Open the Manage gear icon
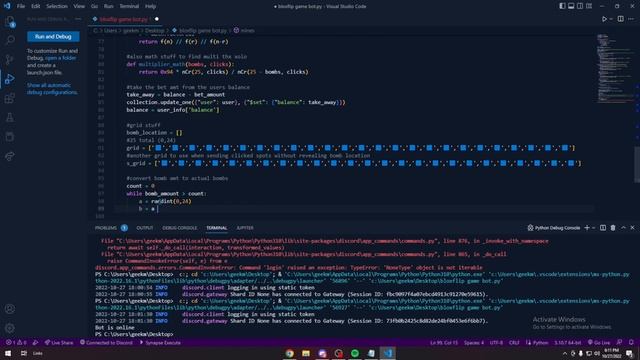The image size is (640, 360). click(x=10, y=328)
